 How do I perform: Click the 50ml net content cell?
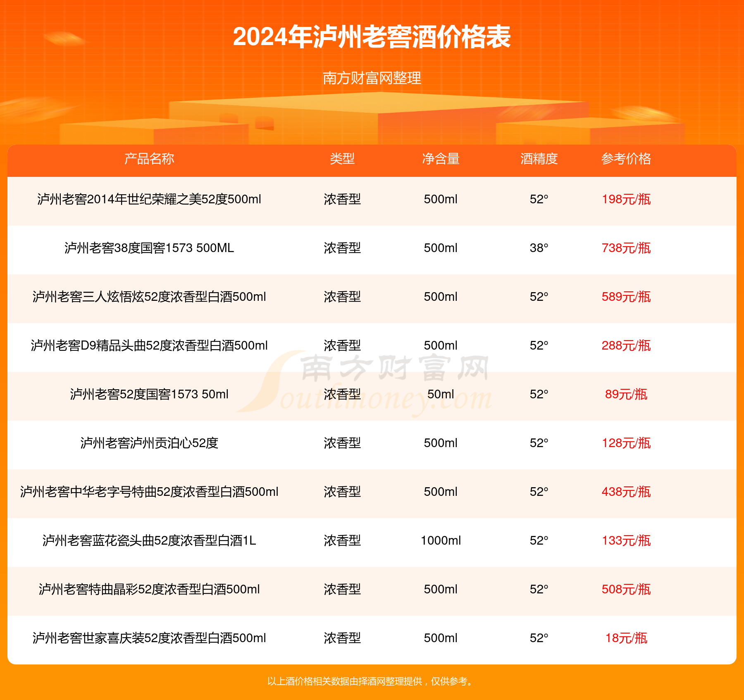tap(441, 394)
